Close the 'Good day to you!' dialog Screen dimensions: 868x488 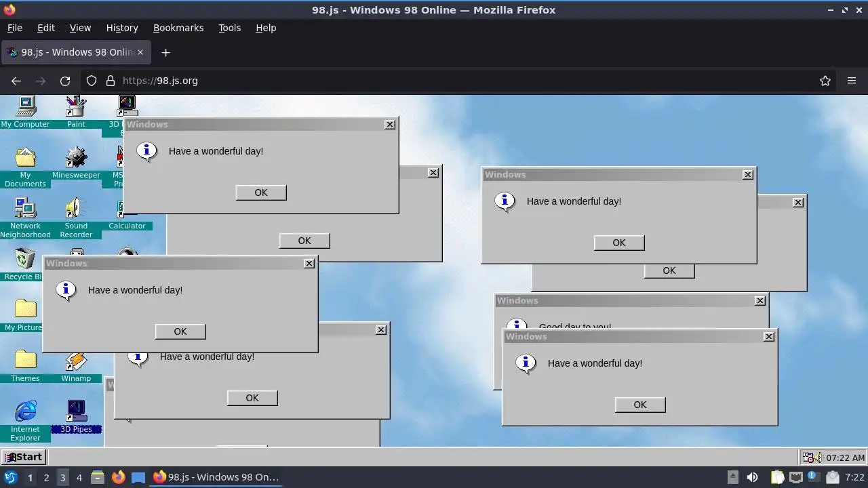point(760,301)
